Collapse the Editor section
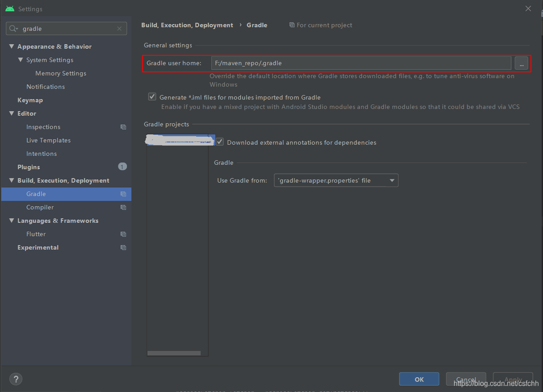Image resolution: width=543 pixels, height=392 pixels. pos(12,113)
